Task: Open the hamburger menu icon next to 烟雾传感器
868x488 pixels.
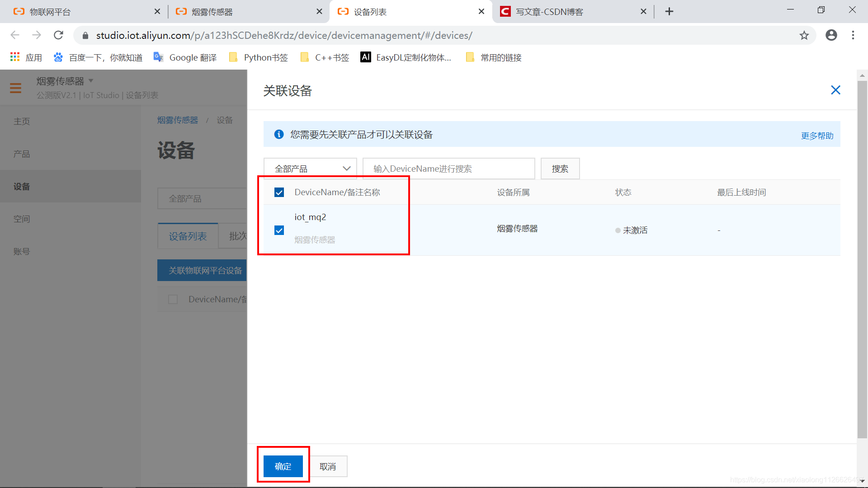Action: [x=16, y=88]
